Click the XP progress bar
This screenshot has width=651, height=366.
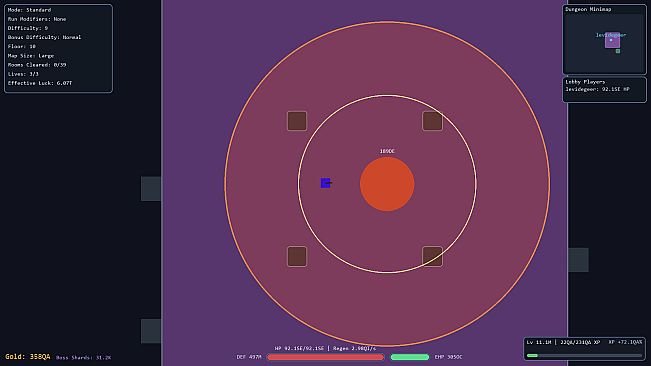pos(584,356)
